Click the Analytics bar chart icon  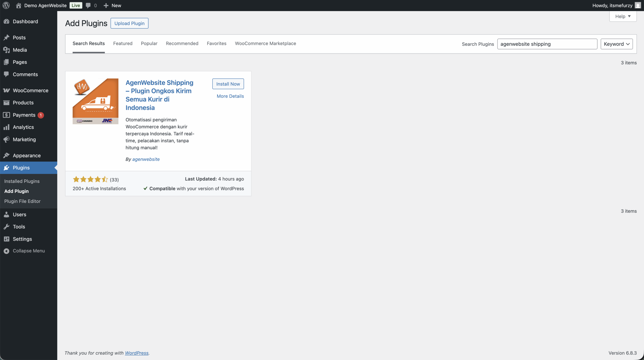click(7, 127)
